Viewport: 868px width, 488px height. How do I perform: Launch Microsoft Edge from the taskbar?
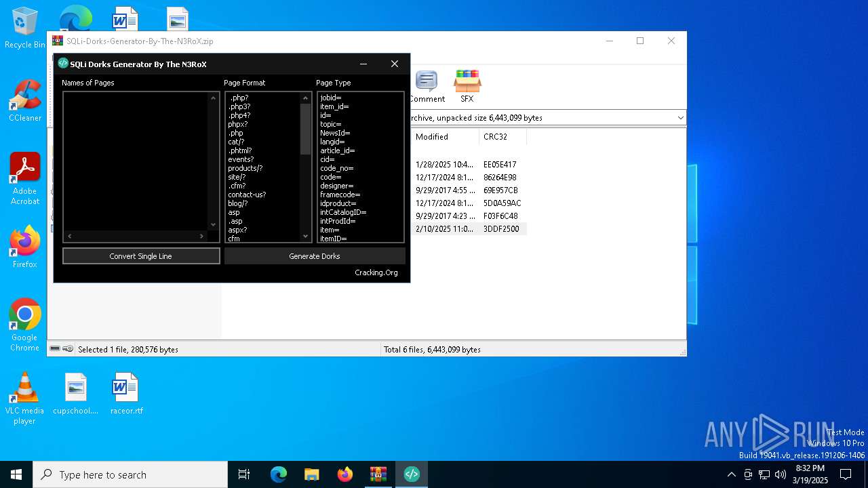point(279,474)
